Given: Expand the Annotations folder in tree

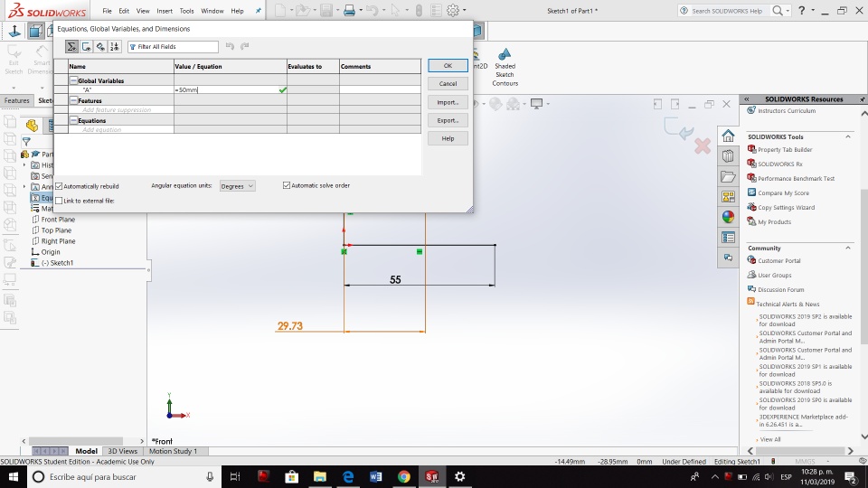Looking at the screenshot, I should (24, 186).
